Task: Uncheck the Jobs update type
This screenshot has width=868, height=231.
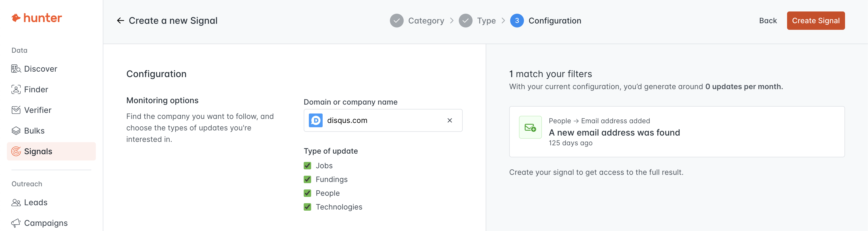Action: tap(307, 166)
